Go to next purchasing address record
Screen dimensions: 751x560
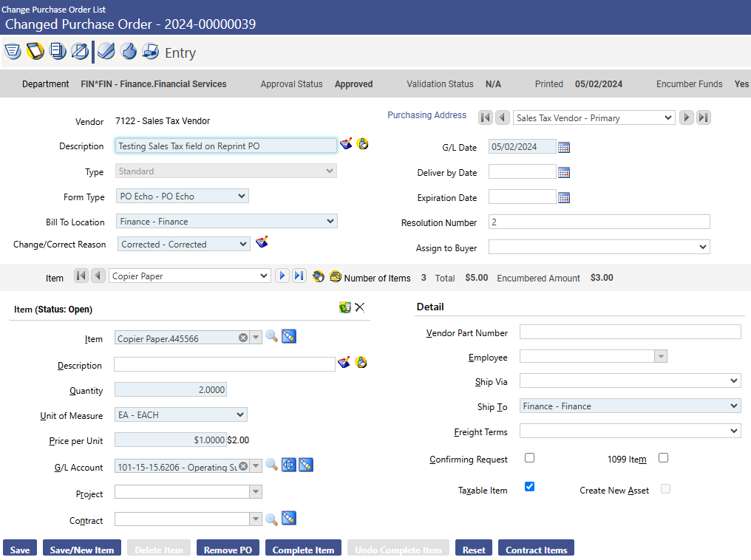click(x=687, y=117)
